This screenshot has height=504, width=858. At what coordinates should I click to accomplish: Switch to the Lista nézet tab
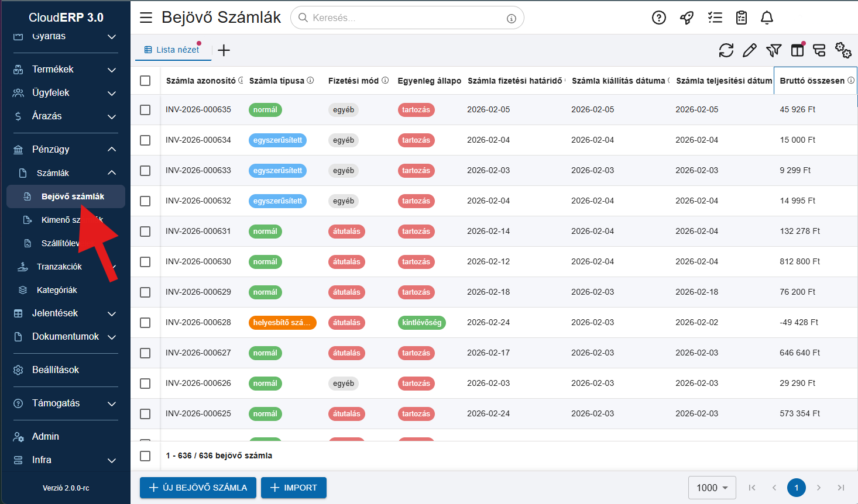[x=172, y=50]
